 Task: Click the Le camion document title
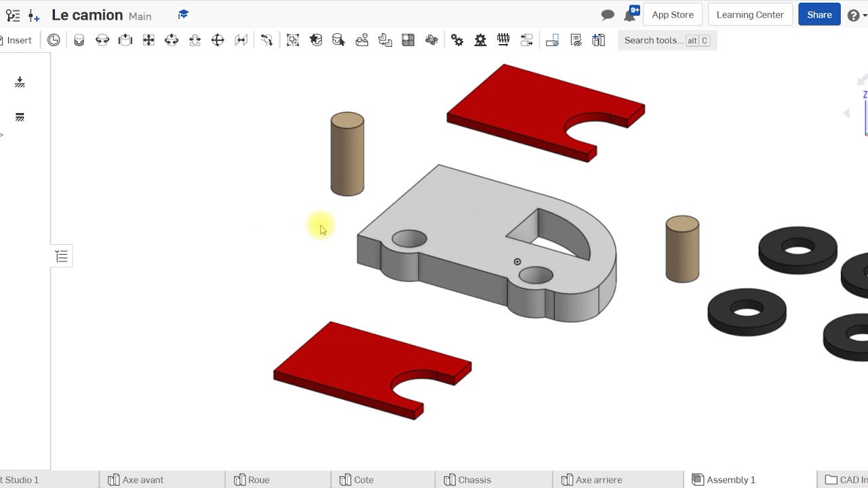click(87, 15)
